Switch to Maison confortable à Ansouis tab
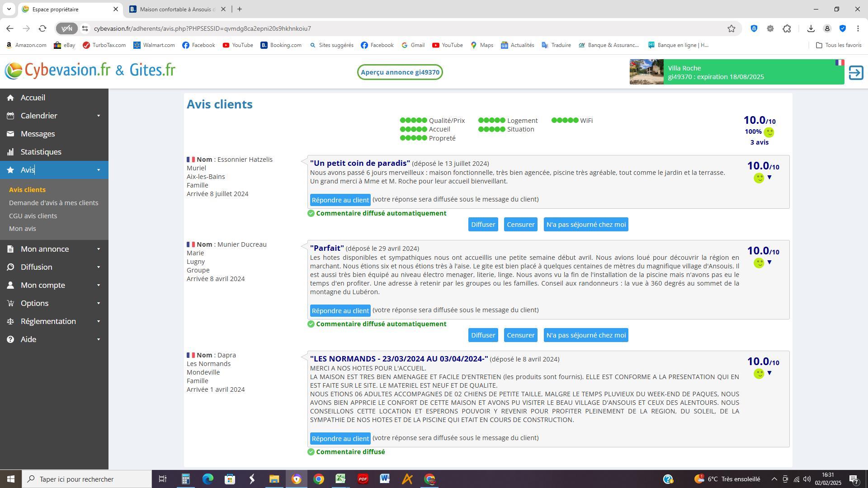The width and height of the screenshot is (868, 488). coord(176,9)
